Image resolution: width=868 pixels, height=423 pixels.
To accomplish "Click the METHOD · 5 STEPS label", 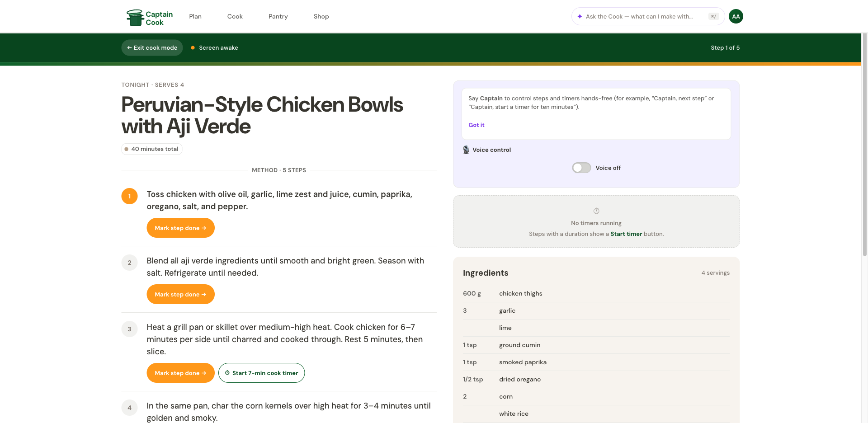I will (x=279, y=170).
